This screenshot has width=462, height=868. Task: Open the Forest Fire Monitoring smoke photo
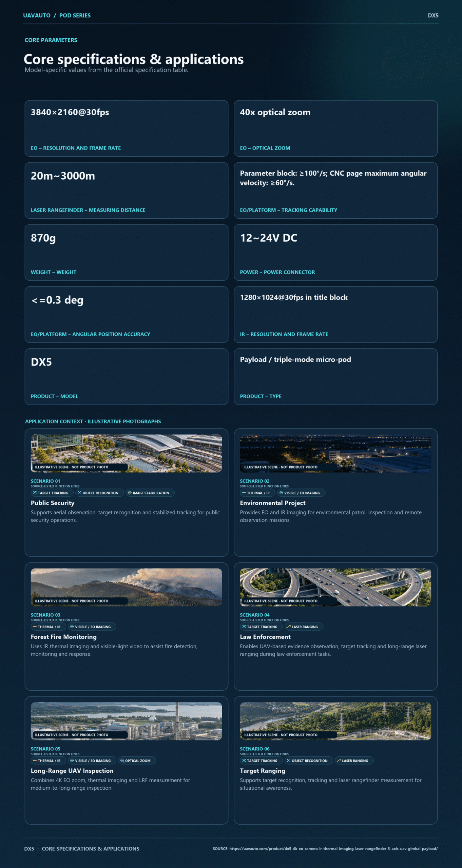(x=127, y=588)
